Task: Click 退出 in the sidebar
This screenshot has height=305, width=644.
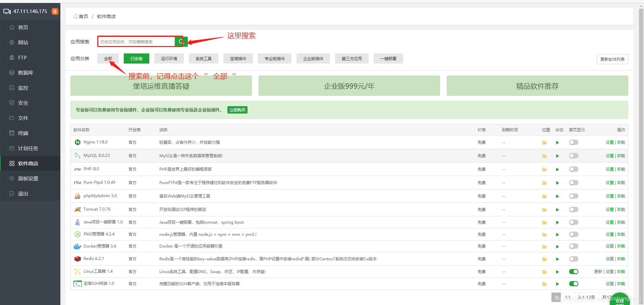Action: [30, 193]
